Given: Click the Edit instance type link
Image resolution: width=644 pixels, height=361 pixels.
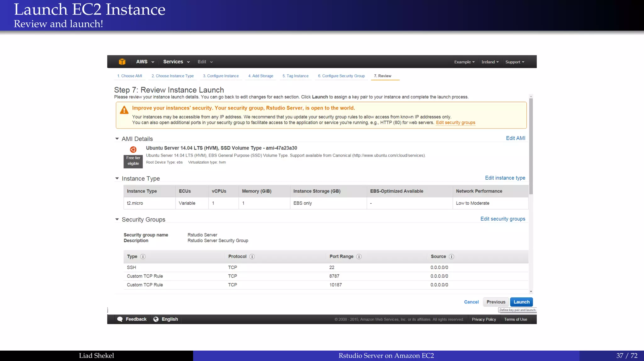Looking at the screenshot, I should 505,178.
